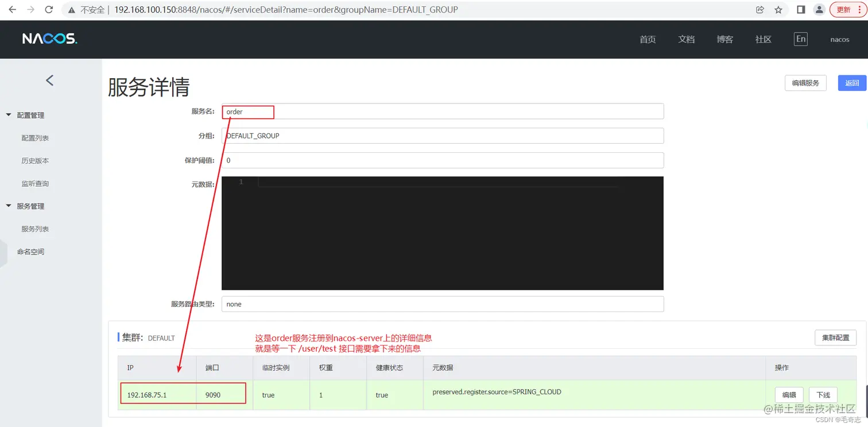Bookmark this page with the star icon
The width and height of the screenshot is (868, 427).
click(x=778, y=10)
